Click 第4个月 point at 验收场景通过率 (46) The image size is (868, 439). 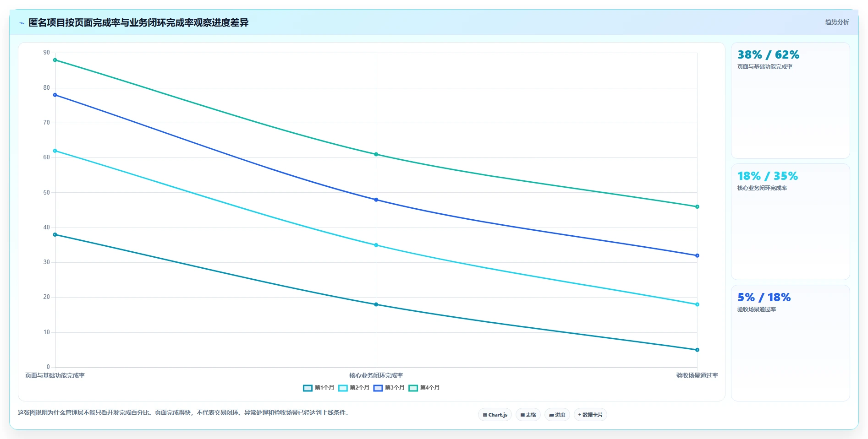pos(697,207)
